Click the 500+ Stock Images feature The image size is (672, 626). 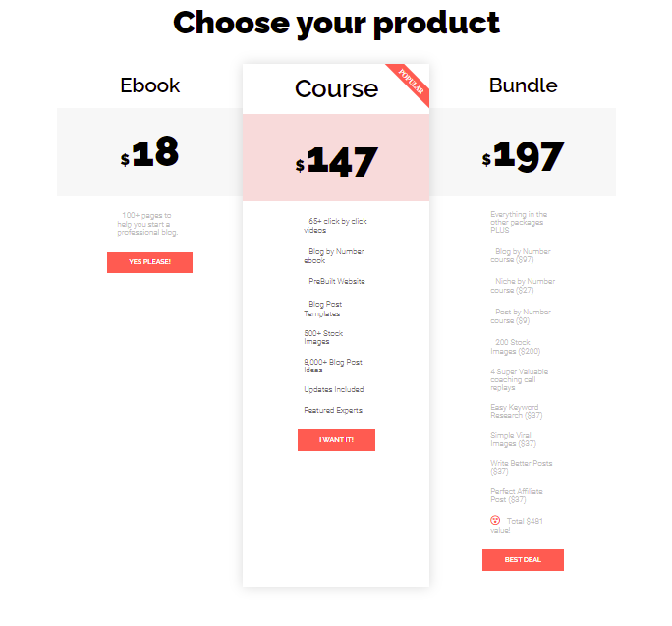coord(323,337)
